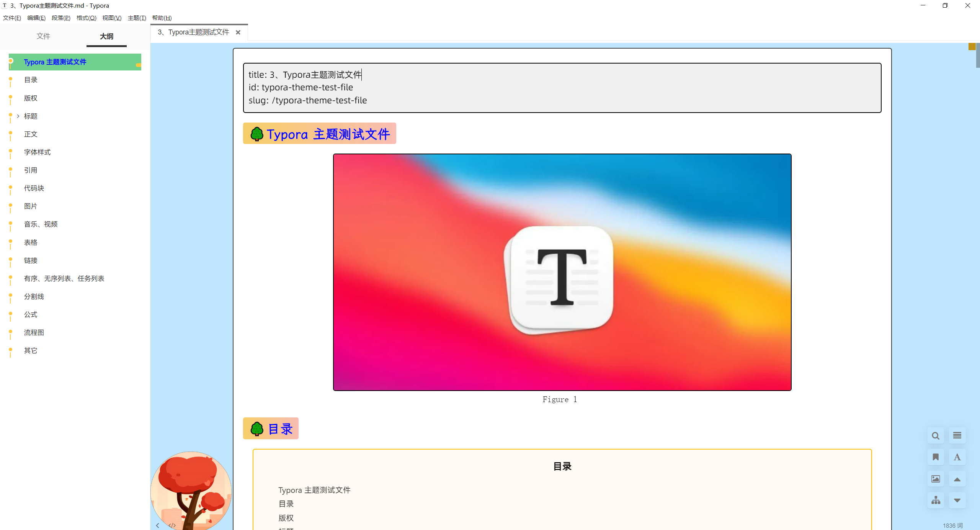The width and height of the screenshot is (980, 530).
Task: Jump to 链接 in the outline
Action: 31,260
